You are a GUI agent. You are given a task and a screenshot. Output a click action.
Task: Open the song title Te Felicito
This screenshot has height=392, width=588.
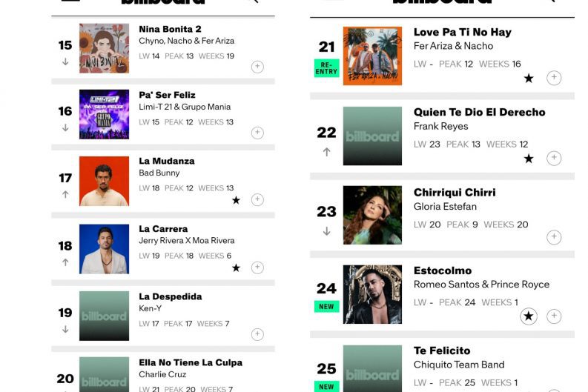(442, 351)
